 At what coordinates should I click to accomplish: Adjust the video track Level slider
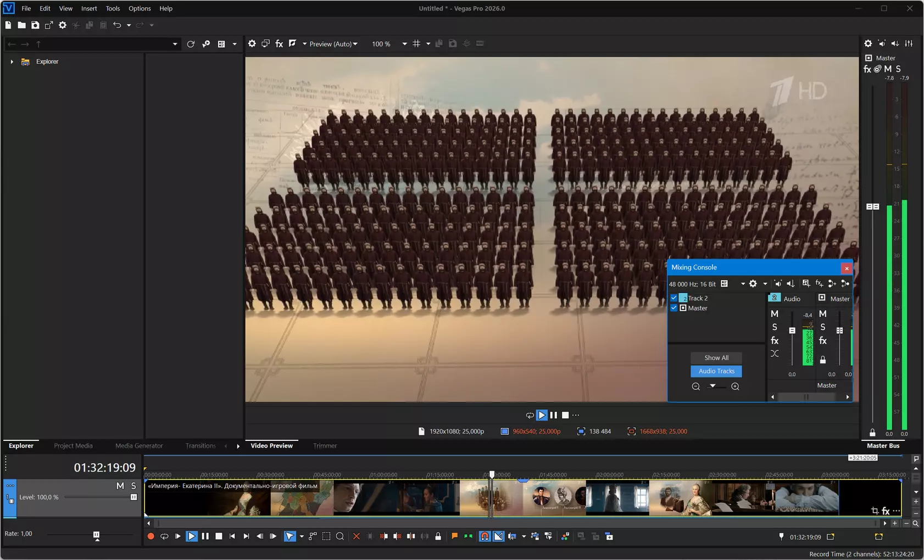(133, 497)
